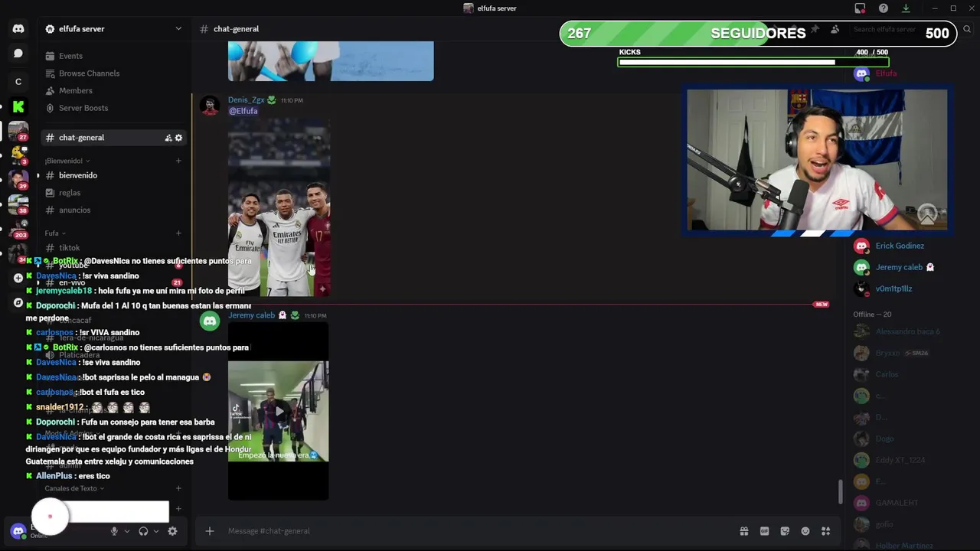
Task: Collapse Canales de Texto category
Action: tap(74, 488)
